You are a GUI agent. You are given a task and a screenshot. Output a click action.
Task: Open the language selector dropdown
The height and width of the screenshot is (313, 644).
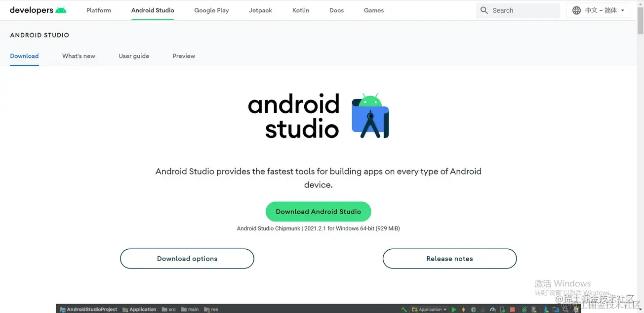pyautogui.click(x=598, y=10)
